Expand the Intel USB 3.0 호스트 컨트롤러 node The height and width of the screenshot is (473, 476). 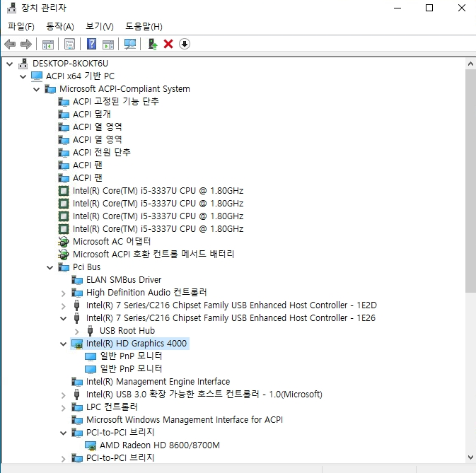click(x=63, y=395)
